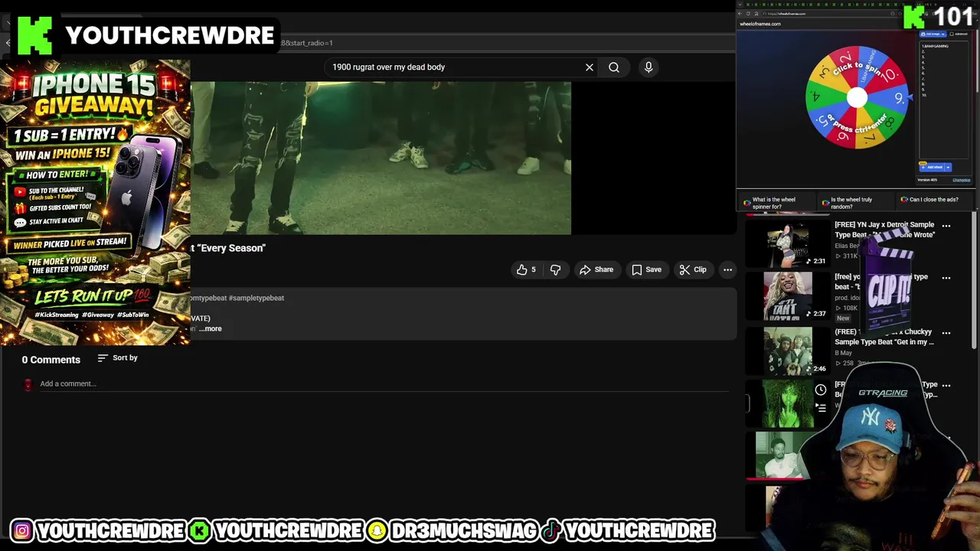This screenshot has height=551, width=980.
Task: Open 'What is the wheel spinner for?' question
Action: 776,203
